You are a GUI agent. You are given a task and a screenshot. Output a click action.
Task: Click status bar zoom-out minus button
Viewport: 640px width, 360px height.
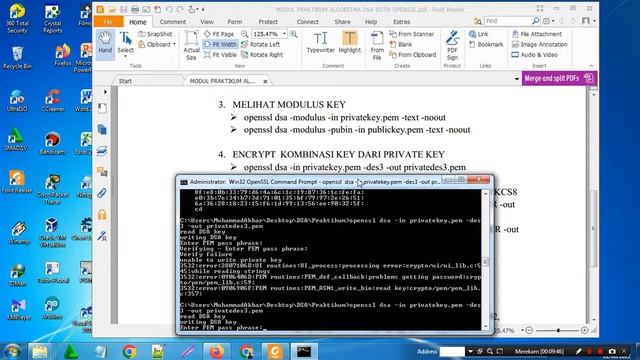[x=529, y=330]
